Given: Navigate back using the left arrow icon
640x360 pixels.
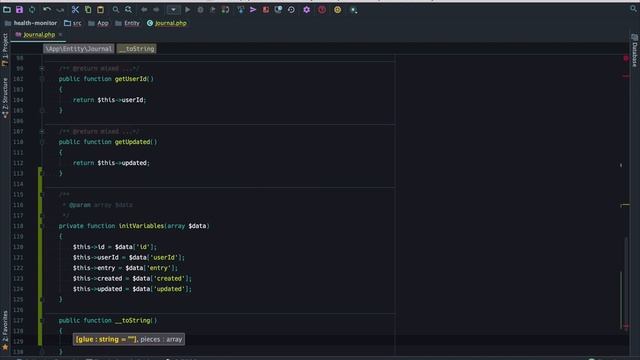Looking at the screenshot, I should point(144,9).
